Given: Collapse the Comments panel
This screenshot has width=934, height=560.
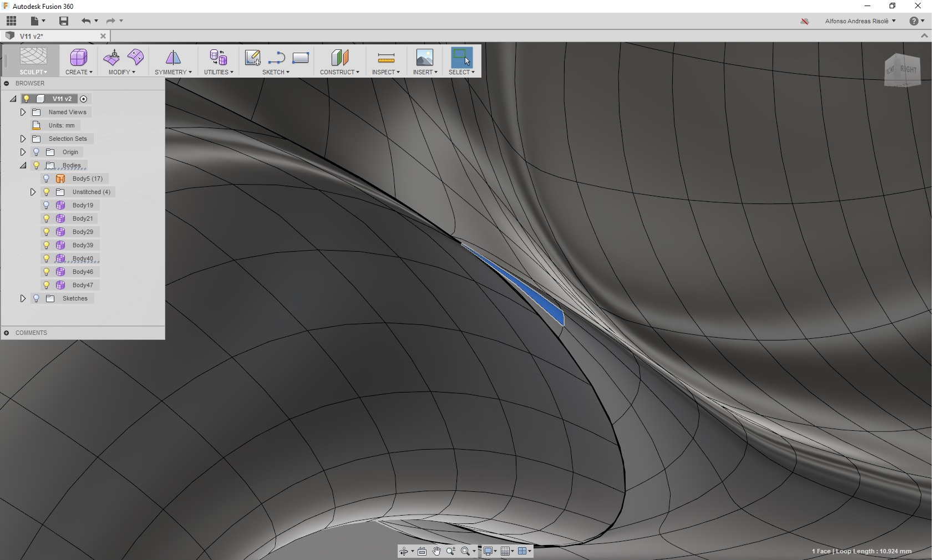Looking at the screenshot, I should (x=6, y=333).
